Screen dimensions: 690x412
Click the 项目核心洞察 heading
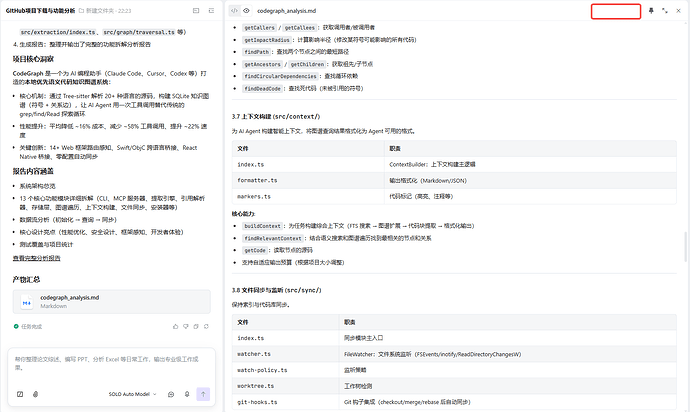click(33, 59)
